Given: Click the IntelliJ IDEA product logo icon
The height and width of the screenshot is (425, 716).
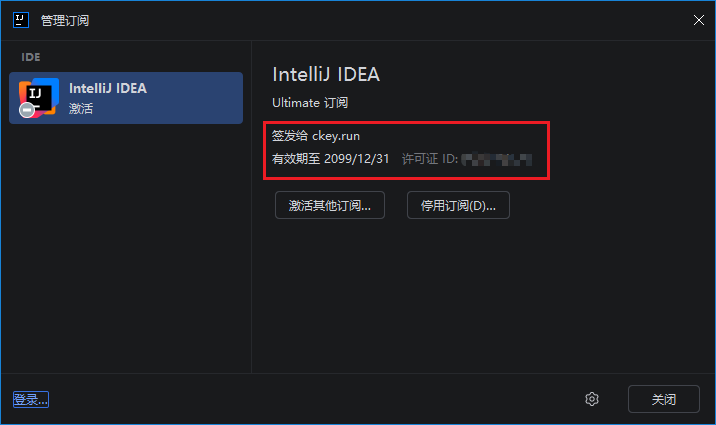Looking at the screenshot, I should (x=39, y=98).
